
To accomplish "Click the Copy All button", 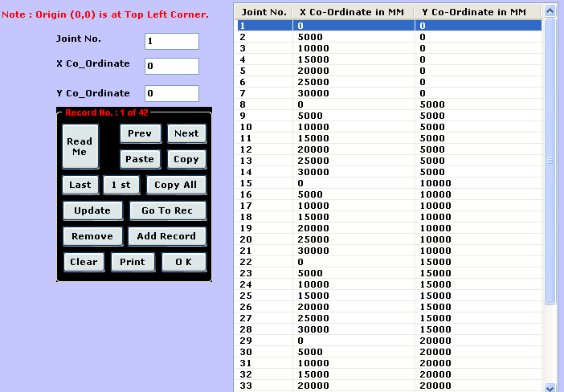I will pyautogui.click(x=176, y=185).
